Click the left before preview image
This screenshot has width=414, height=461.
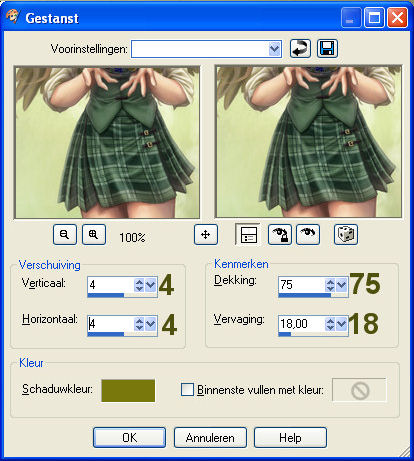(107, 142)
